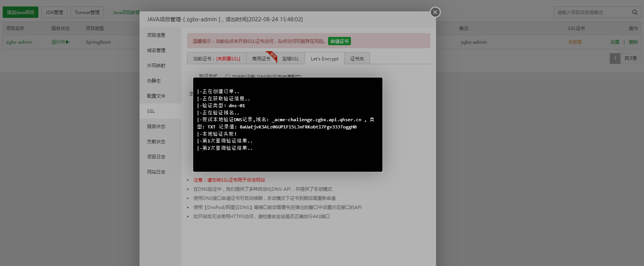Click the SSL证书 column header

coord(576,28)
